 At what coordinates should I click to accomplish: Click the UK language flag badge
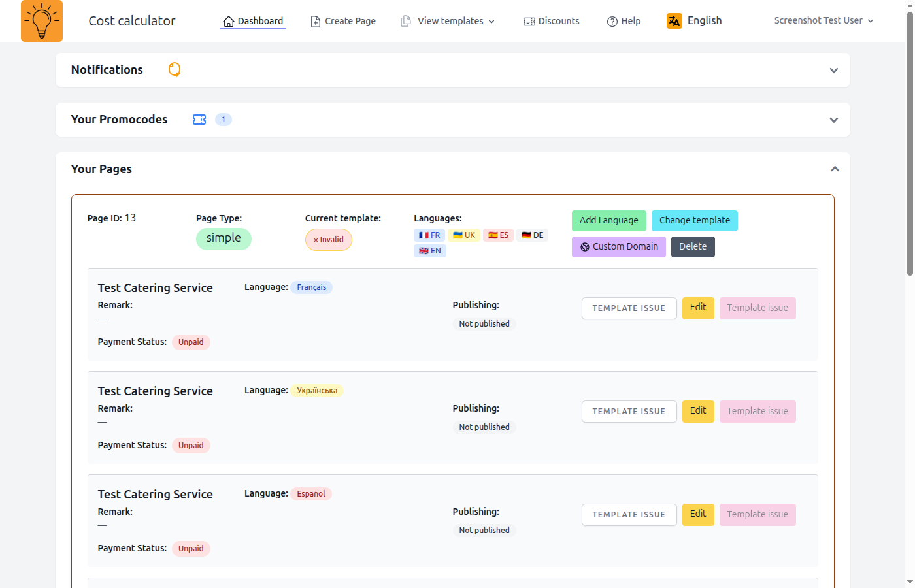(464, 235)
